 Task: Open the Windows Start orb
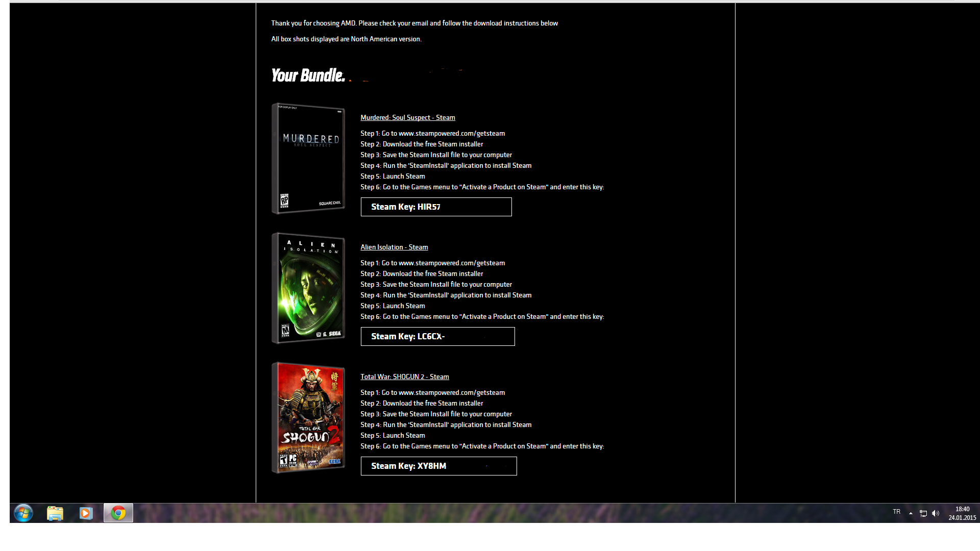coord(23,513)
